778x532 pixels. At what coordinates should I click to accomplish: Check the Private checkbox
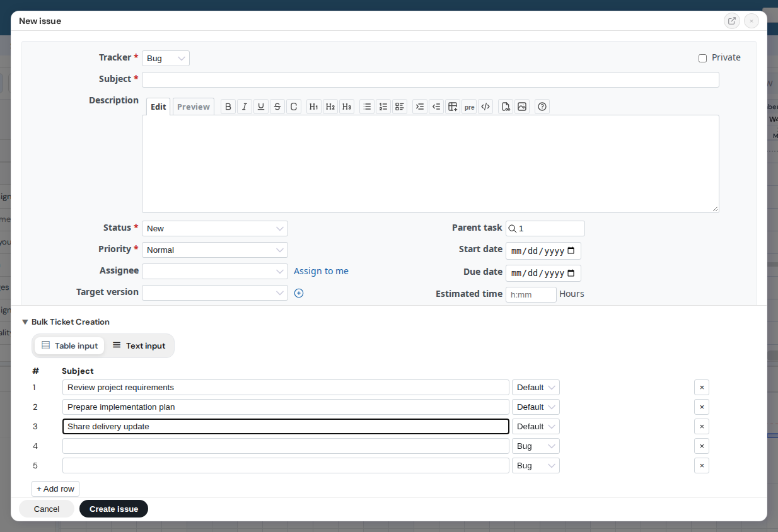click(703, 58)
